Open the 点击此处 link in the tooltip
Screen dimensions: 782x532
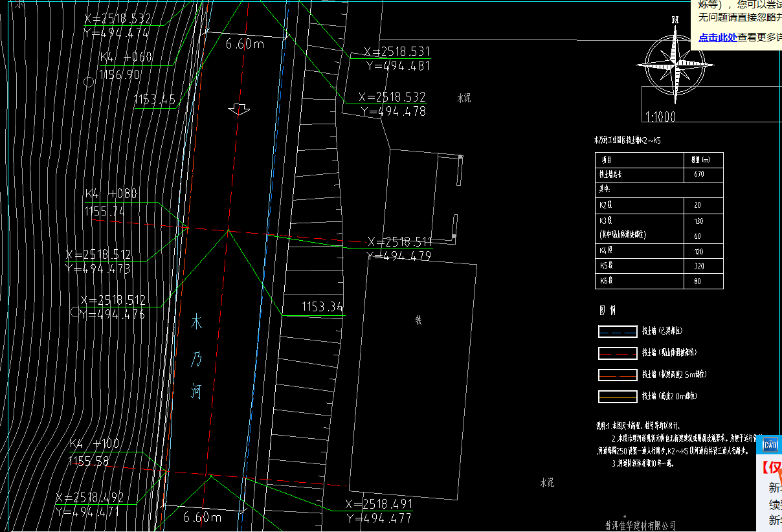tap(718, 38)
